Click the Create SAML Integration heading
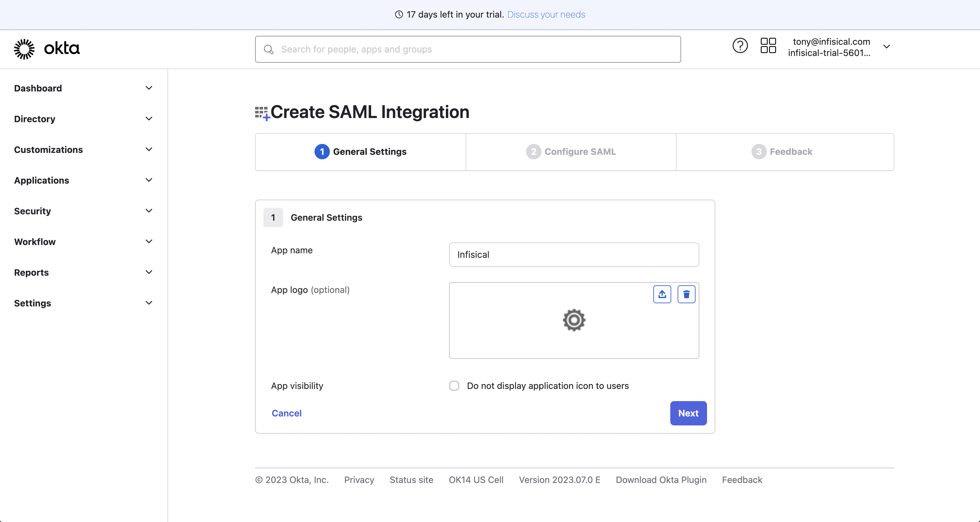This screenshot has width=980, height=522. 370,112
